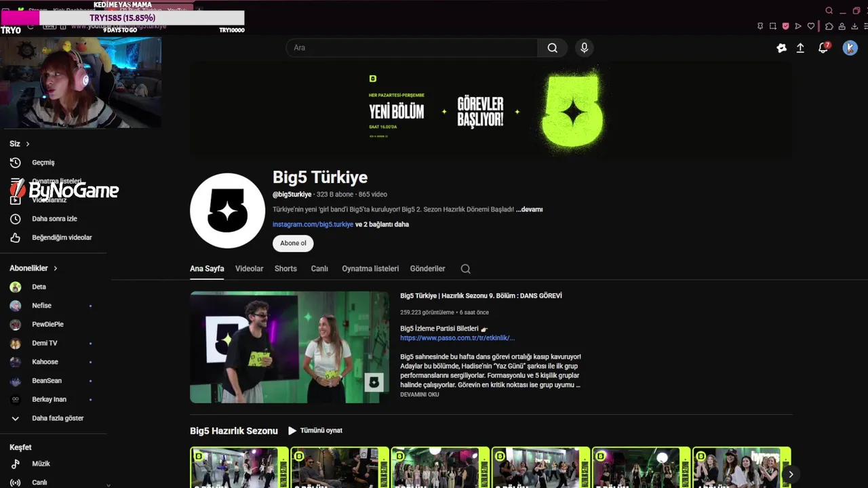Switch to the channel Oynatma listeleri tab
The width and height of the screenshot is (868, 488).
point(370,269)
